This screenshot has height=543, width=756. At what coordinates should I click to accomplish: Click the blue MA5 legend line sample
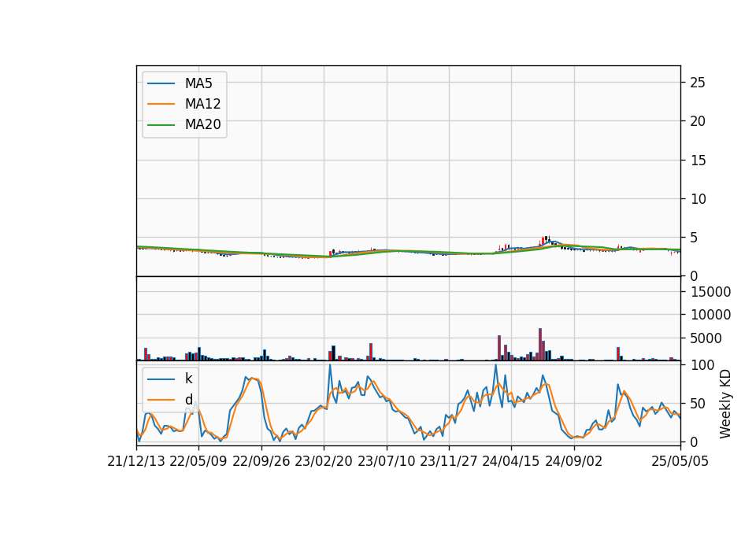pos(161,83)
